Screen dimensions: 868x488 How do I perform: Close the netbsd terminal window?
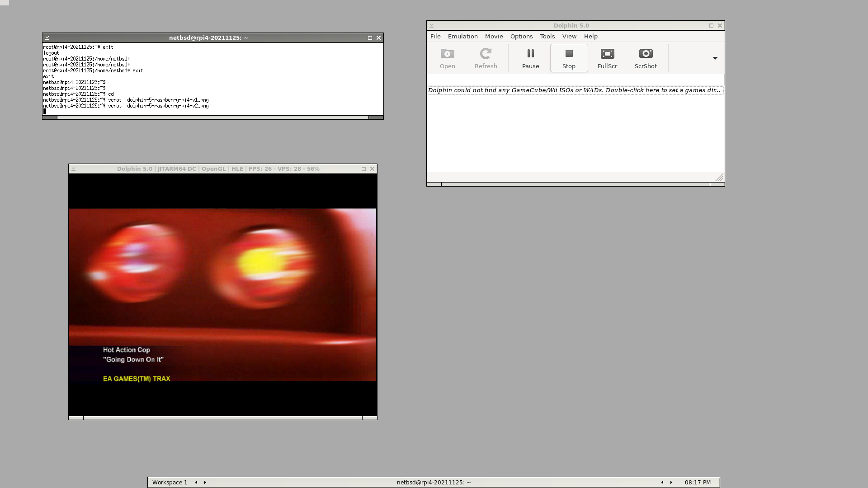tap(378, 38)
